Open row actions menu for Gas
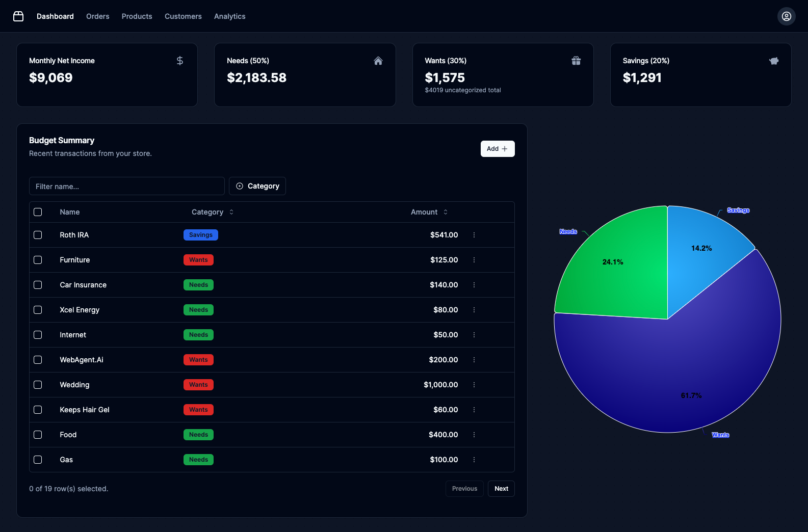 (x=474, y=460)
